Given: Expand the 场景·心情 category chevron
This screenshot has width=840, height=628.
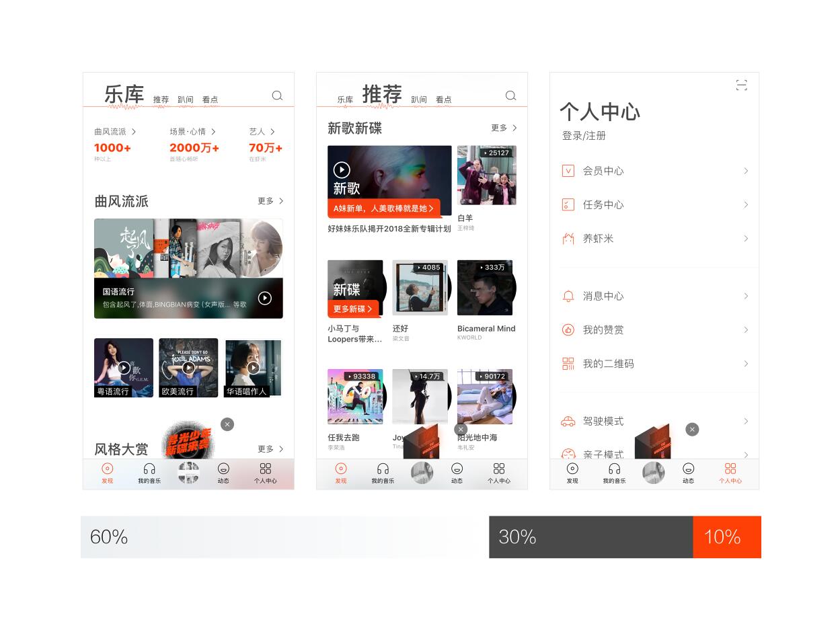Looking at the screenshot, I should pos(213,132).
